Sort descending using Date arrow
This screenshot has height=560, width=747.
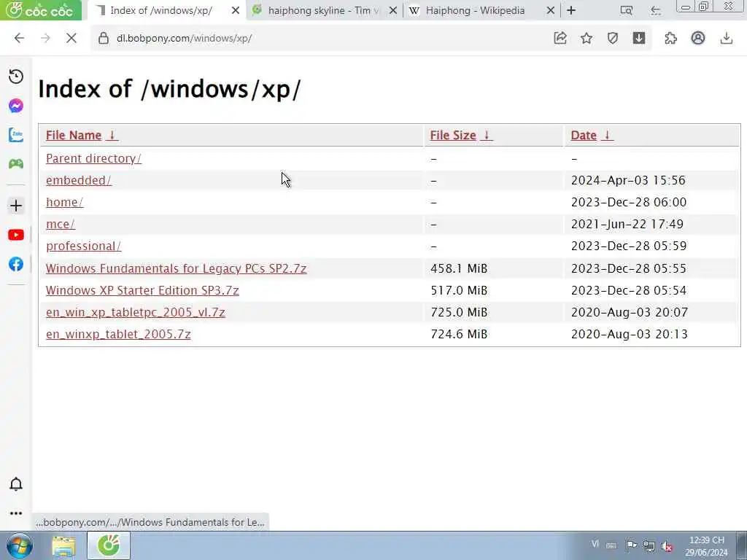pos(607,135)
